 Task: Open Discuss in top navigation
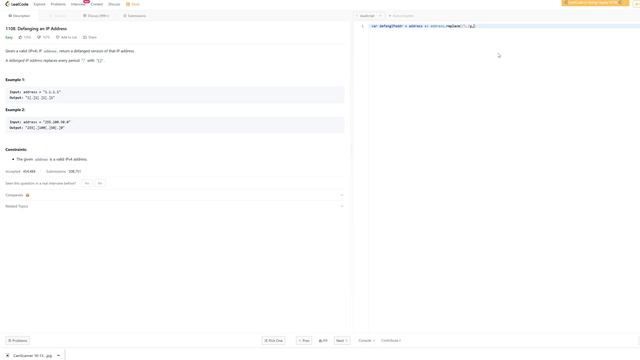click(114, 4)
